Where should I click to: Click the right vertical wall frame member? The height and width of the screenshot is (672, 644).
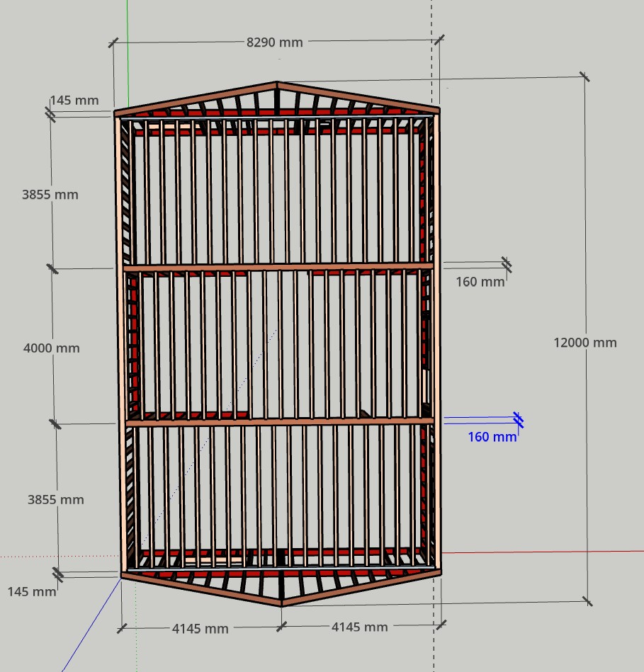pyautogui.click(x=436, y=340)
